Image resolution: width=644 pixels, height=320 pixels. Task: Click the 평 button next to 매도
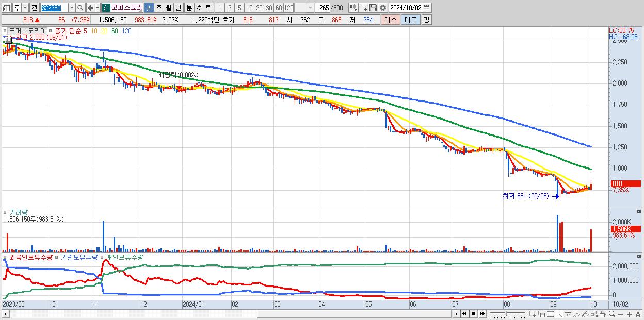(x=426, y=20)
